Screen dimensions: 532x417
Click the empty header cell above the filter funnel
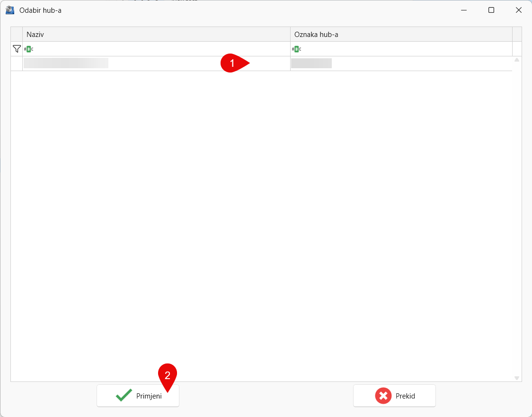(17, 34)
